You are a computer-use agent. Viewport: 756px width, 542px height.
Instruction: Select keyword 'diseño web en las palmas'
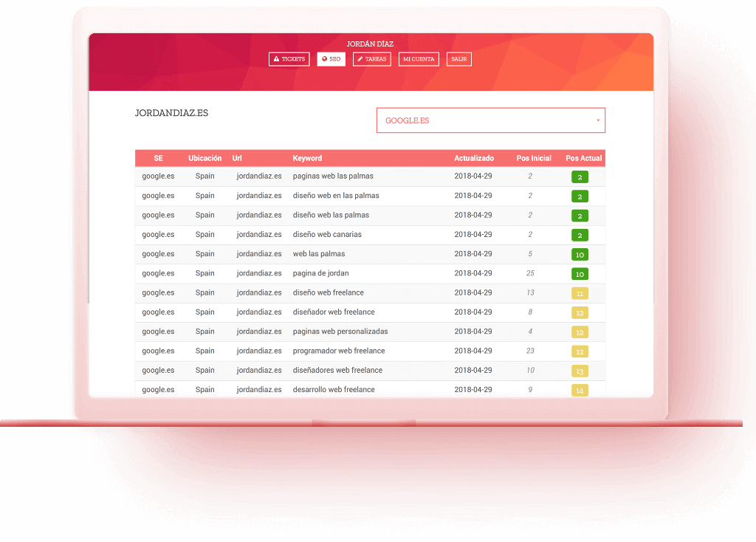(336, 196)
